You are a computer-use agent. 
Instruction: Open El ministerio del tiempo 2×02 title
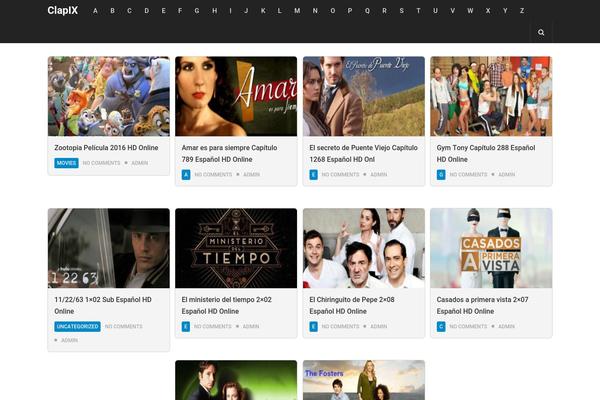(x=227, y=305)
